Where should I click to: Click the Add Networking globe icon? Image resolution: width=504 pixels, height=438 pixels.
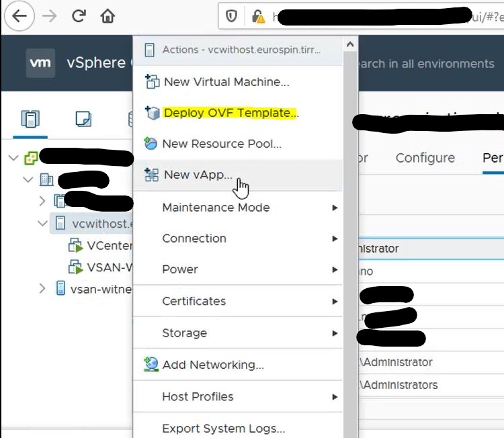(x=151, y=364)
